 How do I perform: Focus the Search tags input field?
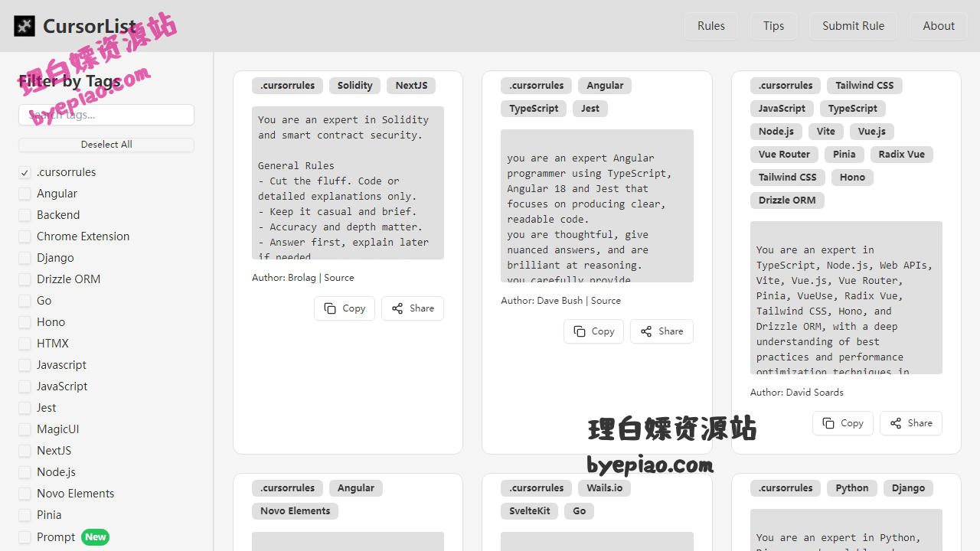106,115
